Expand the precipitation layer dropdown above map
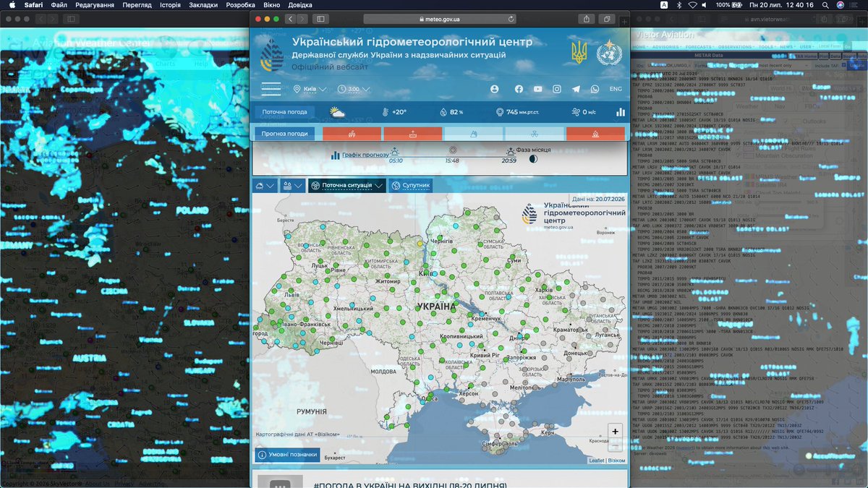868x488 pixels. coord(292,186)
